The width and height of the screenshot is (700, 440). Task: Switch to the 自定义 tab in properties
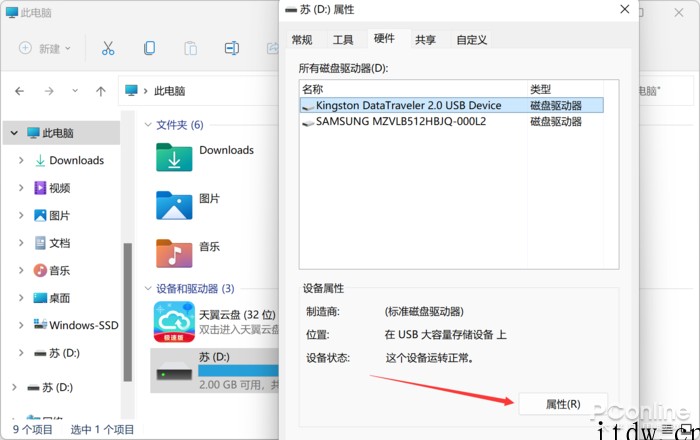coord(471,40)
